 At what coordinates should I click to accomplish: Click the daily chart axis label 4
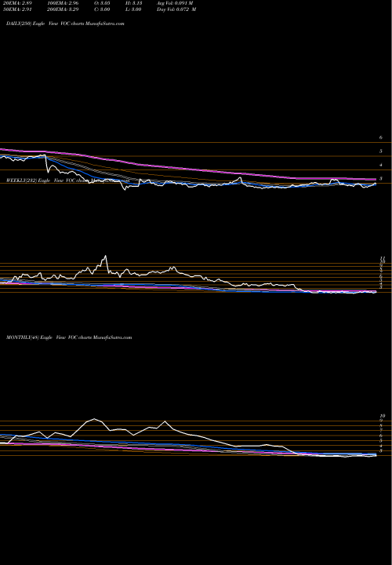click(x=380, y=165)
